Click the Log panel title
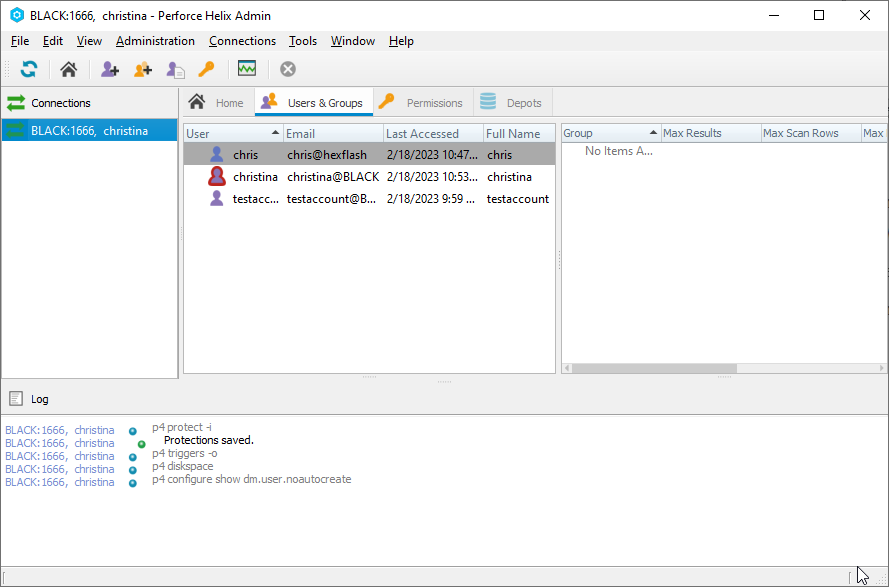This screenshot has height=587, width=889. point(40,399)
